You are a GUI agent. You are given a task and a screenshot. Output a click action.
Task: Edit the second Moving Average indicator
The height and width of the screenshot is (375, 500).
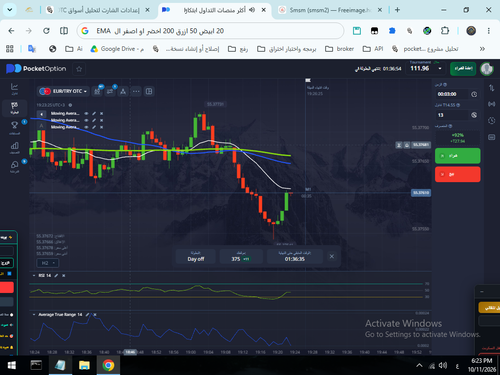coord(94,120)
